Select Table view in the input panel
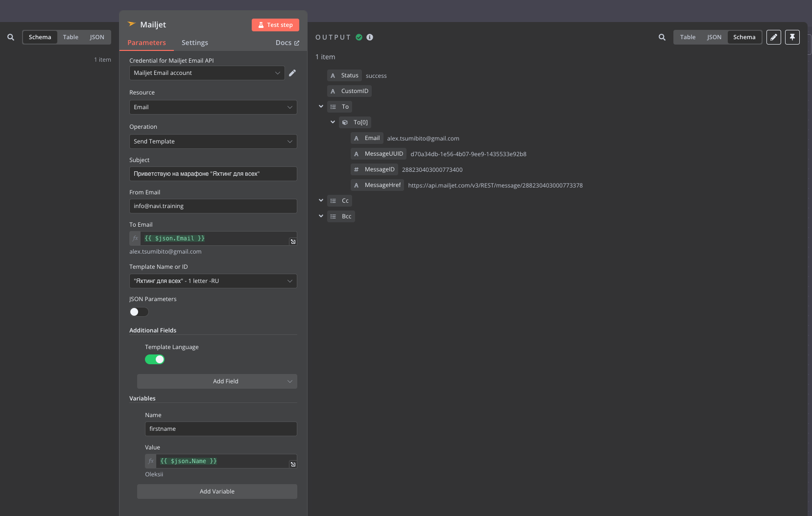The width and height of the screenshot is (812, 516). (x=71, y=37)
